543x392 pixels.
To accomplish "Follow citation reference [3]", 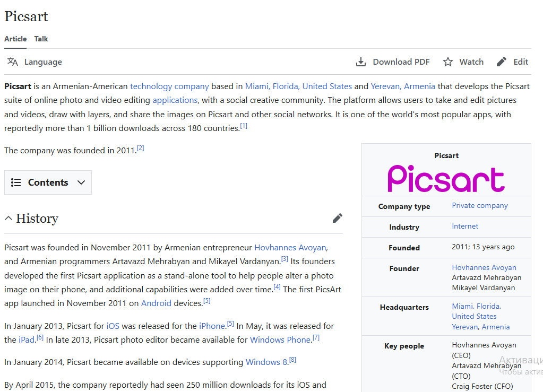I will [x=285, y=259].
